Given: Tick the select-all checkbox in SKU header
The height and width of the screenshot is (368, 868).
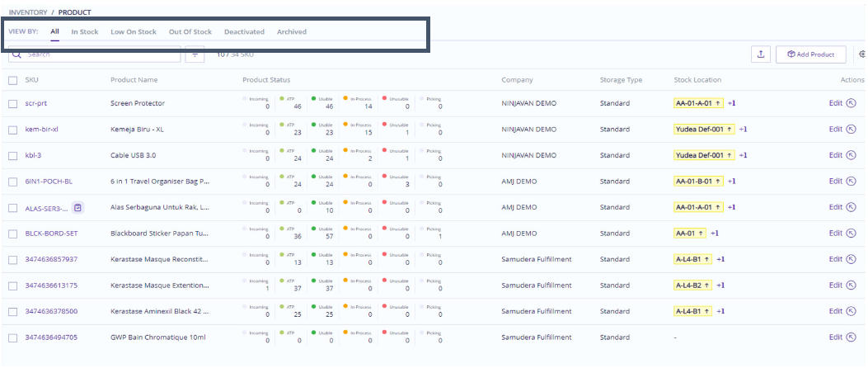Looking at the screenshot, I should click(x=12, y=80).
